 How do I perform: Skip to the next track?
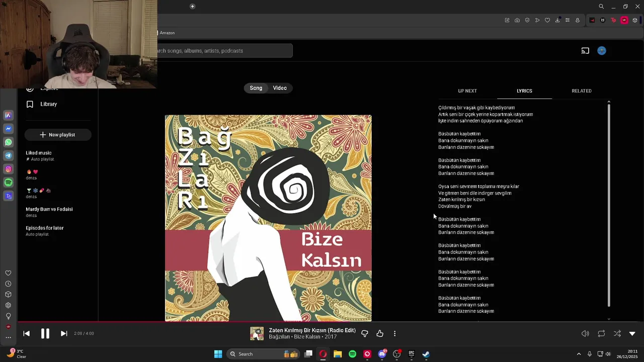point(64,333)
